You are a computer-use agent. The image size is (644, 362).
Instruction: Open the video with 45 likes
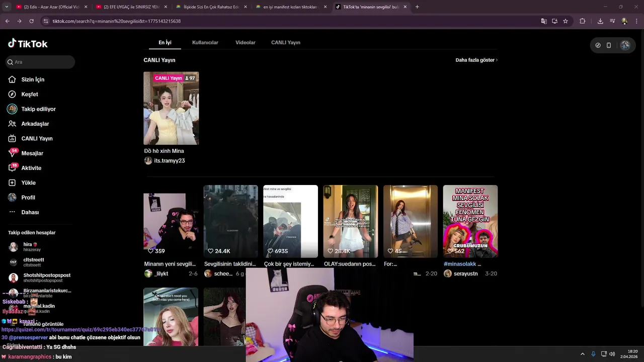click(410, 221)
